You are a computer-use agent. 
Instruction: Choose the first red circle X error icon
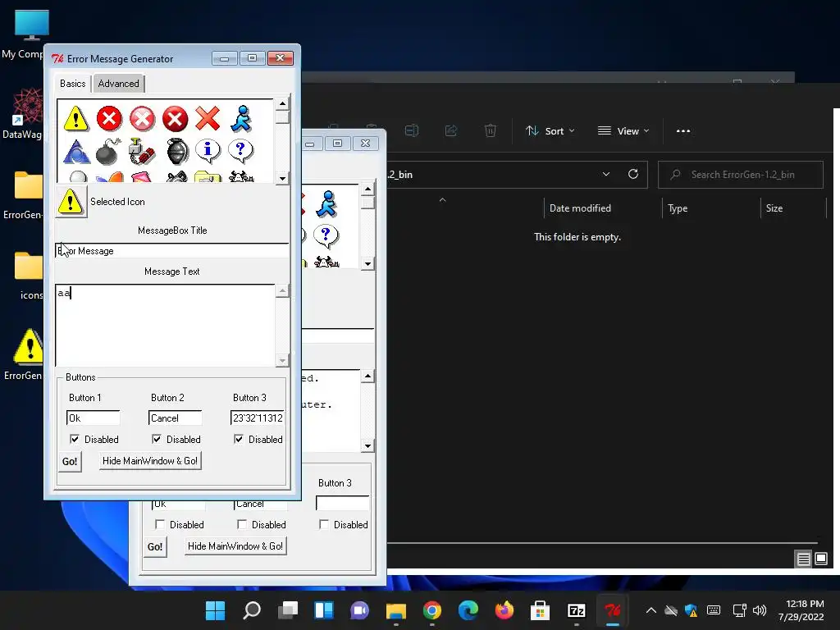[x=109, y=118]
